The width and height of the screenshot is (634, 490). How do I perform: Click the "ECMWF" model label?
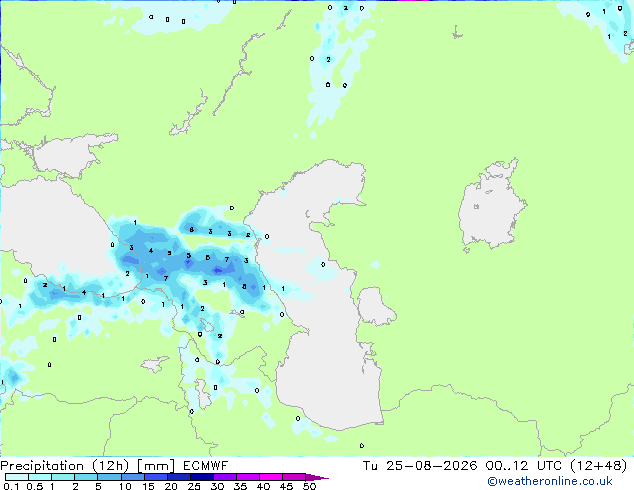(205, 466)
